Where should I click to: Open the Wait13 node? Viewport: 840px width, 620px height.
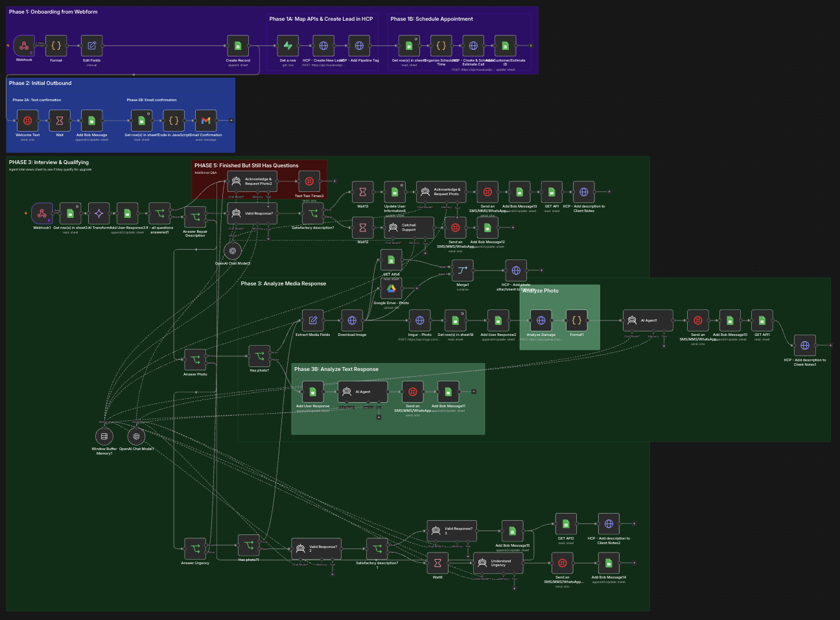tap(363, 192)
